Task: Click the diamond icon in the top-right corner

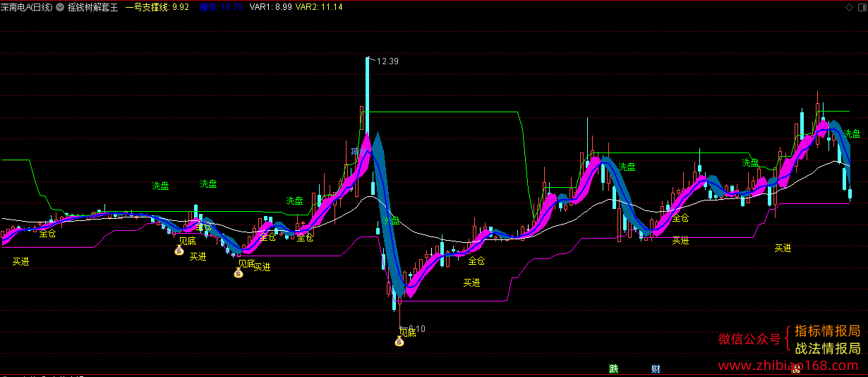Action: [x=848, y=7]
